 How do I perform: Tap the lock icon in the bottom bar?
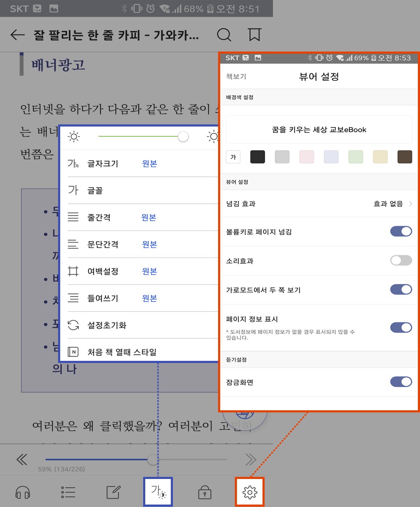click(205, 492)
